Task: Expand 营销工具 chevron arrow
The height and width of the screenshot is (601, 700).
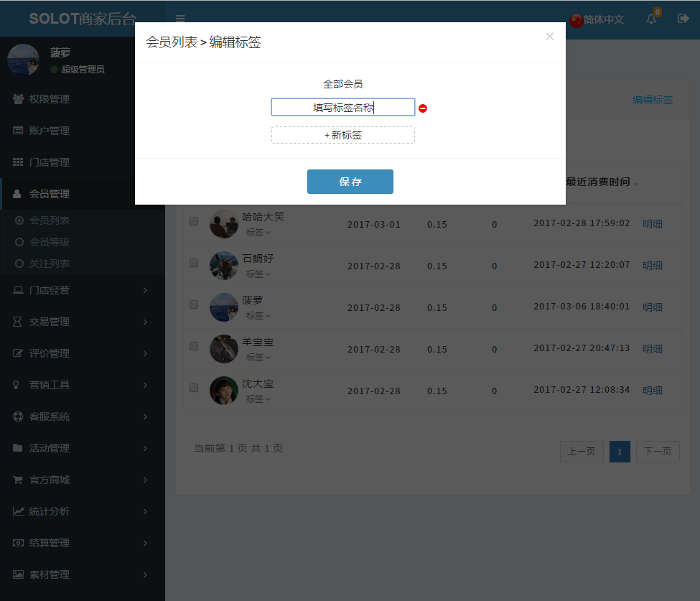Action: [x=145, y=385]
